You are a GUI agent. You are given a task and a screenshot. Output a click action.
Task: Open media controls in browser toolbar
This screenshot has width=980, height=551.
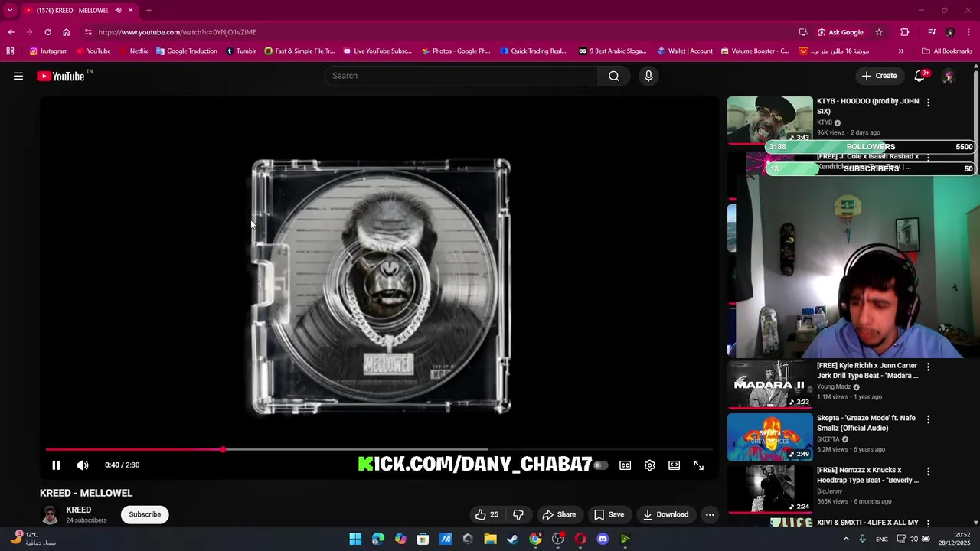pos(932,32)
